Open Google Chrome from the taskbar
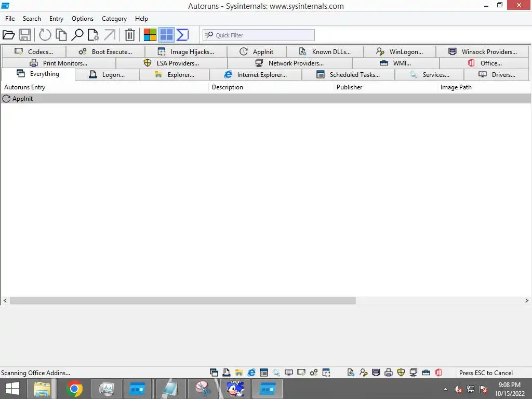The width and height of the screenshot is (532, 399). pos(74,389)
